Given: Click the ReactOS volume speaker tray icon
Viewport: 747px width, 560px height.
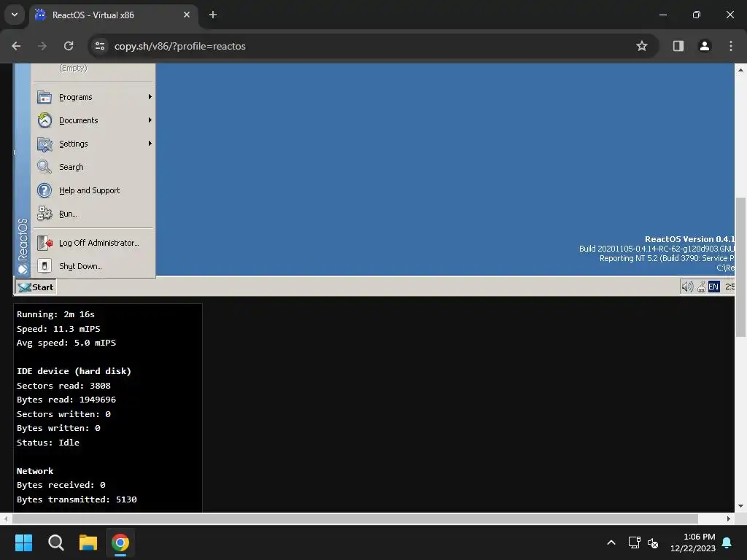Looking at the screenshot, I should click(x=687, y=287).
